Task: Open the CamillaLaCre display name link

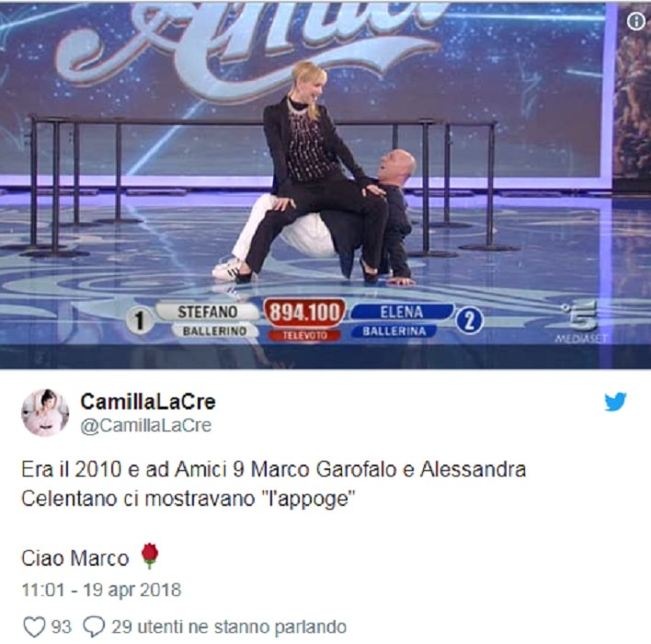Action: pos(148,402)
